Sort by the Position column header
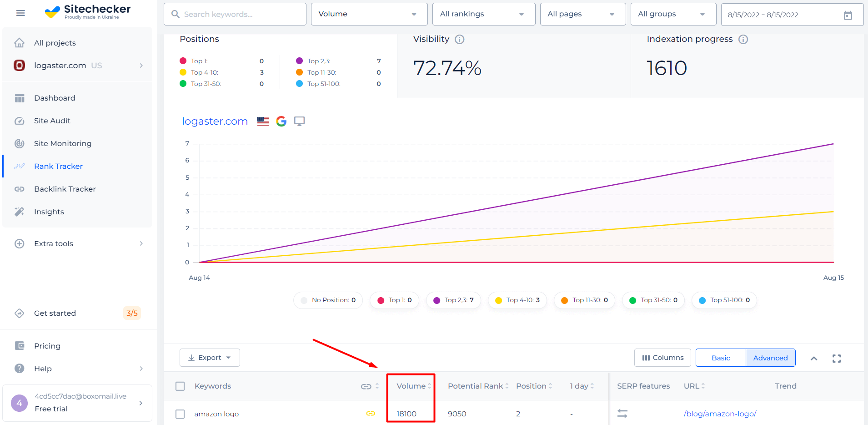Image resolution: width=868 pixels, height=425 pixels. point(534,386)
